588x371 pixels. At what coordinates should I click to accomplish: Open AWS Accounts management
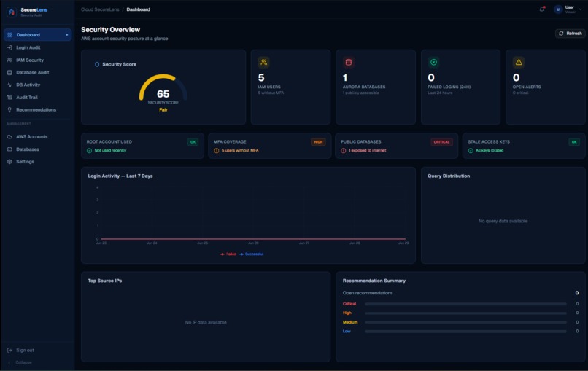(37, 137)
